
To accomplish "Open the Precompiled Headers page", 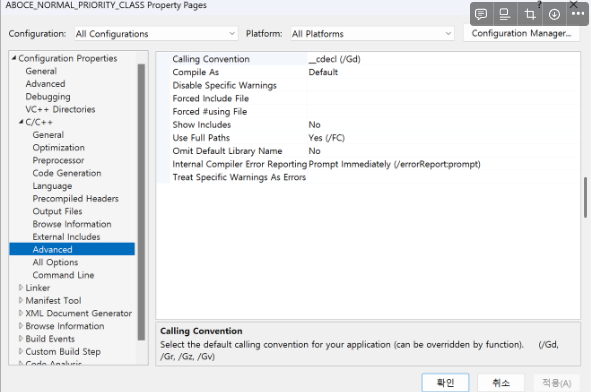I will pyautogui.click(x=75, y=199).
